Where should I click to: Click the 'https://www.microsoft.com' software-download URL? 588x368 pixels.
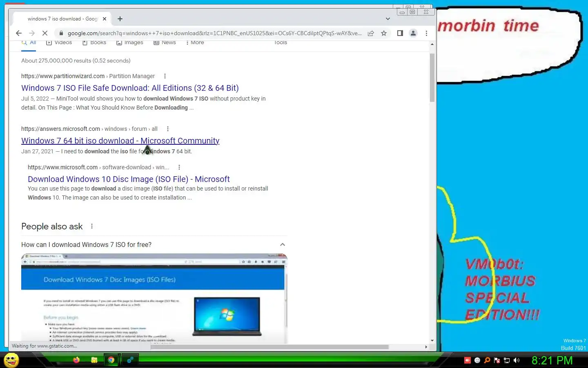tap(62, 167)
